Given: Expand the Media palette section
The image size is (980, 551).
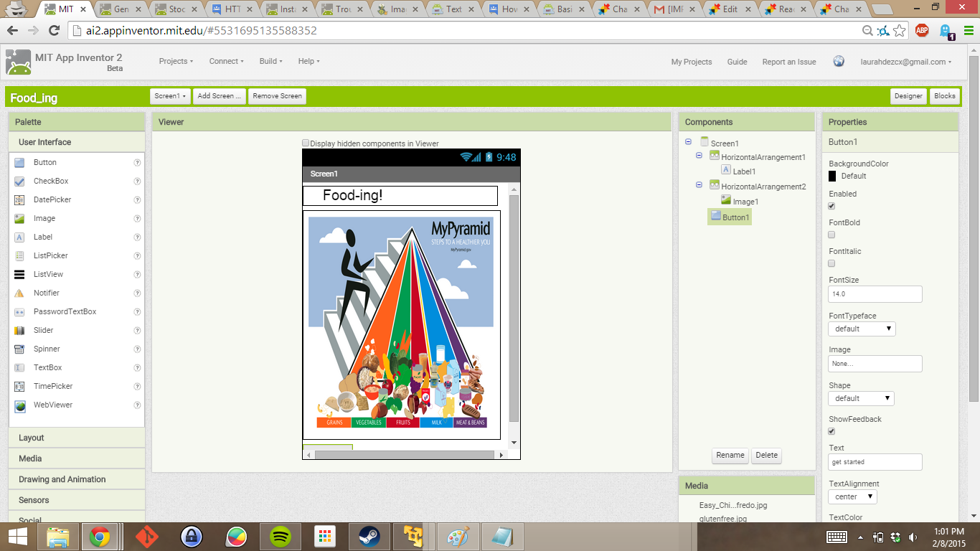Looking at the screenshot, I should [x=77, y=458].
